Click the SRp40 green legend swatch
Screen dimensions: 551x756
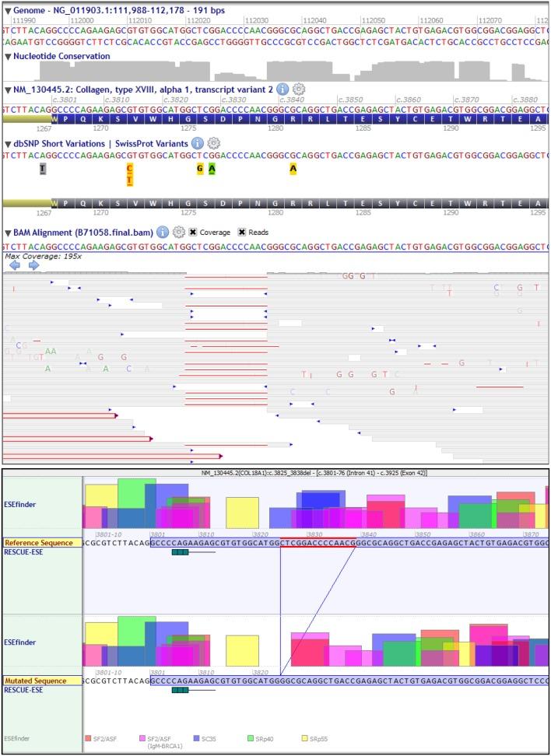pyautogui.click(x=251, y=738)
